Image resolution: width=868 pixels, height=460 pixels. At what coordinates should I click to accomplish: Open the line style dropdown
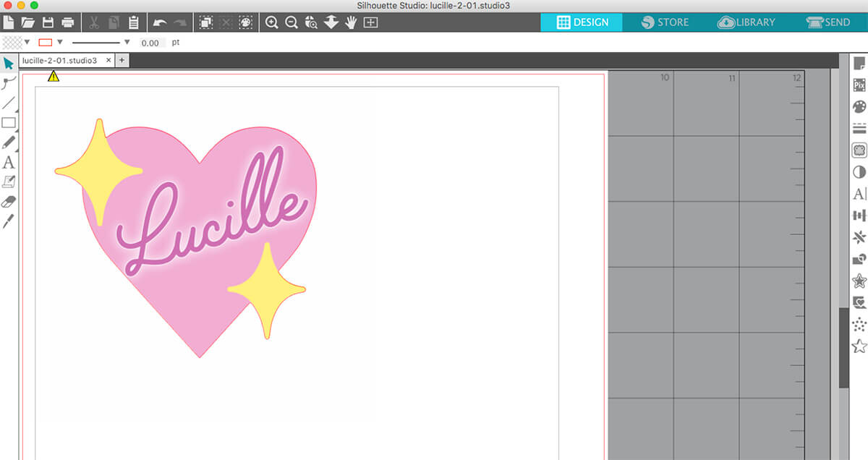127,43
